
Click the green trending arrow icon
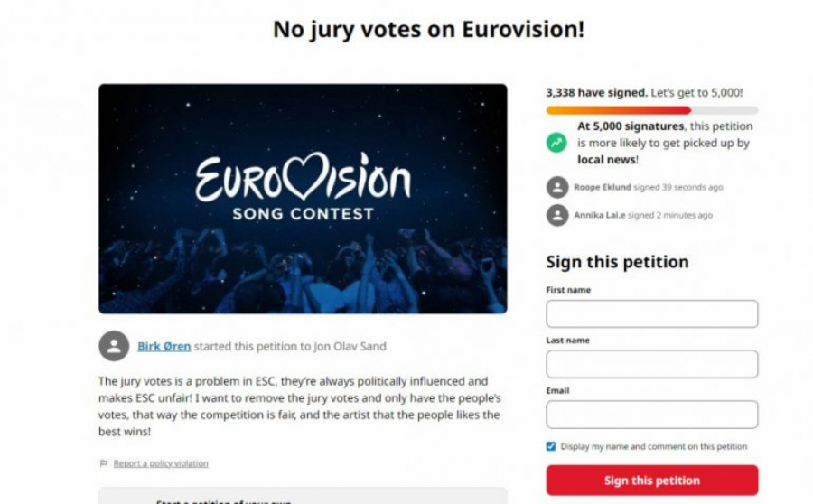(x=557, y=143)
